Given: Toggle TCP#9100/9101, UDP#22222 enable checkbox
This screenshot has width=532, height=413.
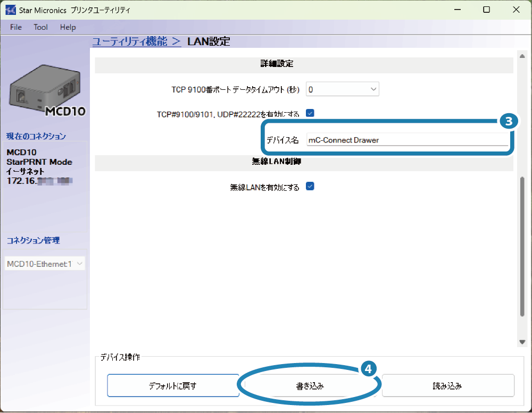Looking at the screenshot, I should (x=310, y=113).
